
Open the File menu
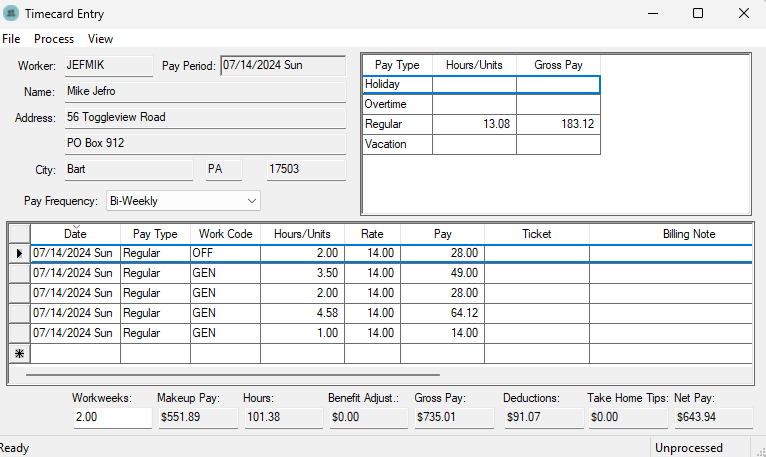(11, 39)
